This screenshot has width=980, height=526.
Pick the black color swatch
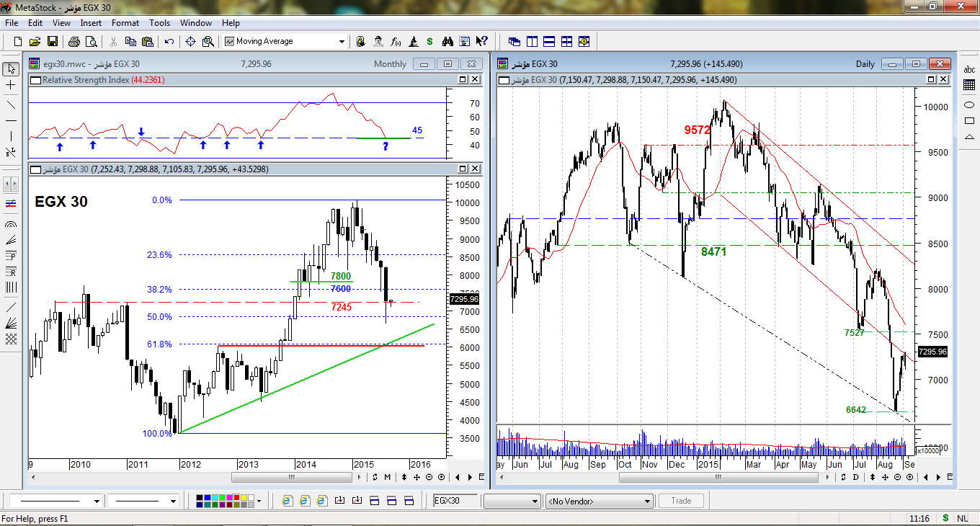coord(200,498)
